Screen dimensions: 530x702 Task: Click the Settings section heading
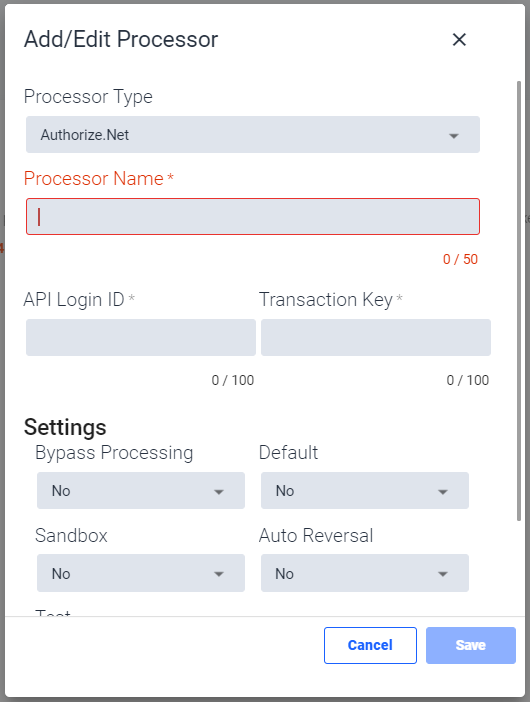click(x=65, y=427)
